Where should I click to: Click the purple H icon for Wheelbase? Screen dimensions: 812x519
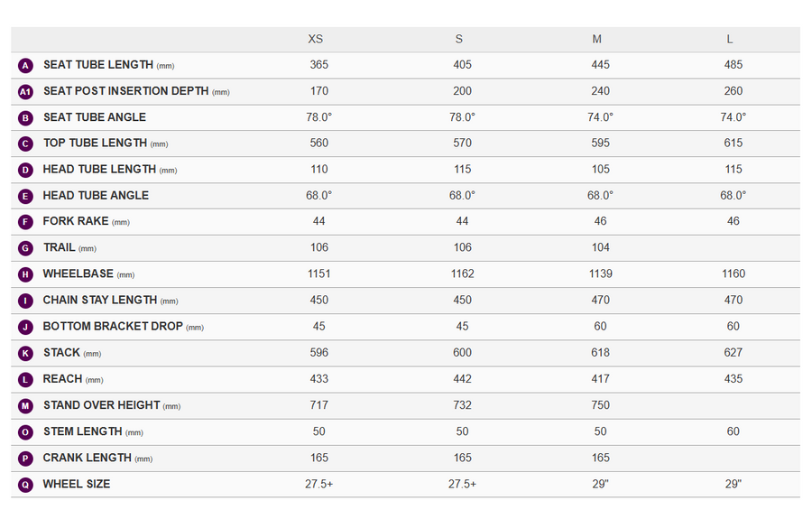coord(25,274)
